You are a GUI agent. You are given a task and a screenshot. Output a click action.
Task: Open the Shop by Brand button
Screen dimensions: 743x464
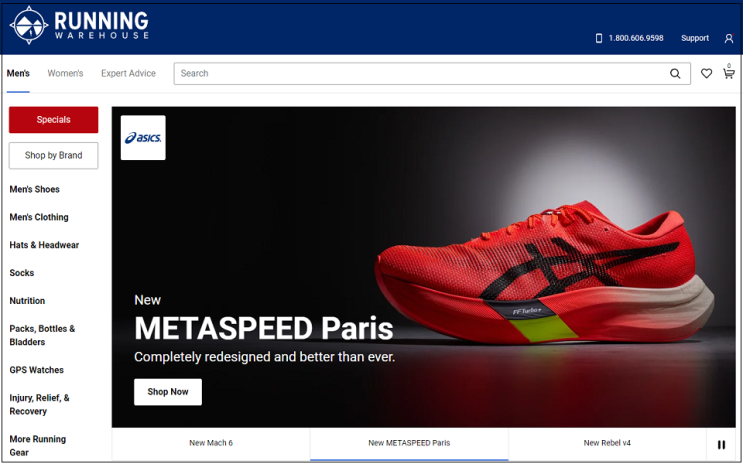pos(54,155)
